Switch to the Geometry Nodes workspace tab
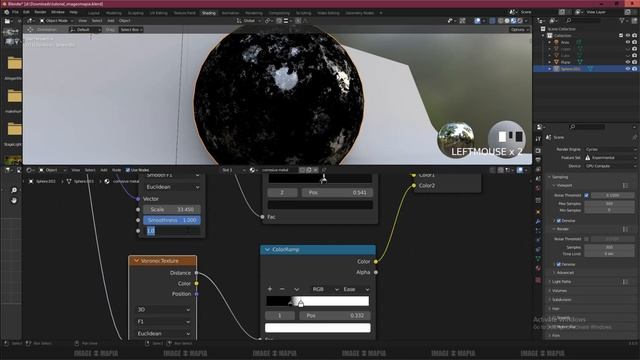The height and width of the screenshot is (360, 640). pos(360,13)
